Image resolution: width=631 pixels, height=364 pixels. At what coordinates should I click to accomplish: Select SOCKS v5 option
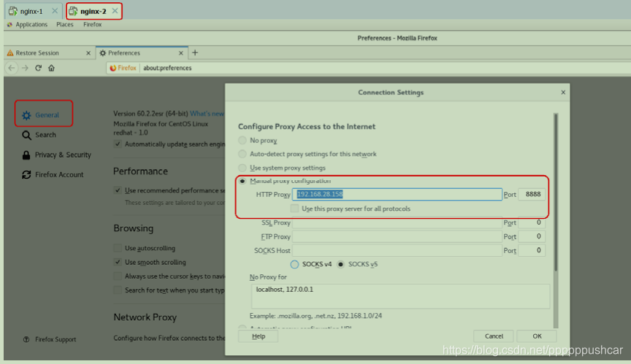tap(341, 264)
